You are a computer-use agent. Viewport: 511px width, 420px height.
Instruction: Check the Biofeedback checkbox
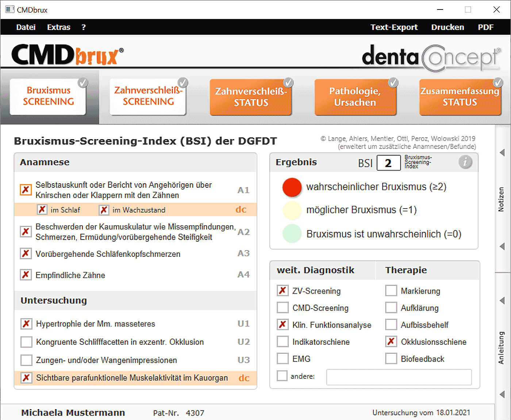tap(391, 358)
